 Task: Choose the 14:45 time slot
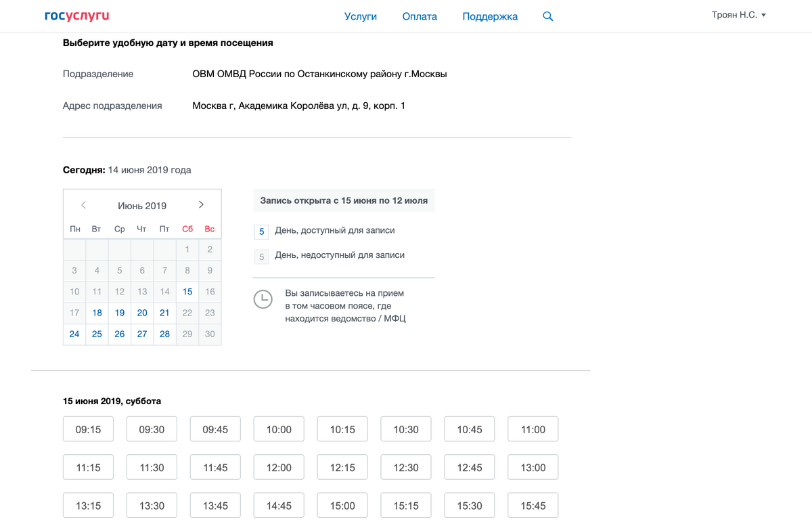point(279,506)
